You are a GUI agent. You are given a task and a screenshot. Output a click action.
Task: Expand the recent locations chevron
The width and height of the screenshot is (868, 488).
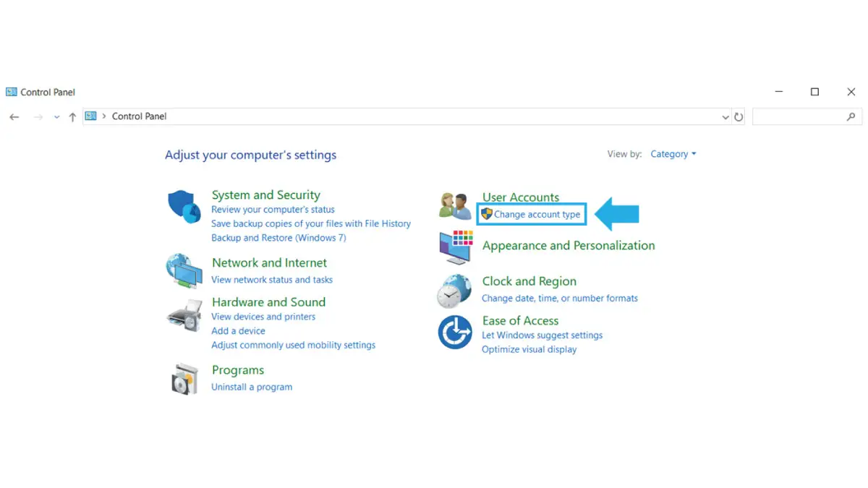[x=56, y=116]
